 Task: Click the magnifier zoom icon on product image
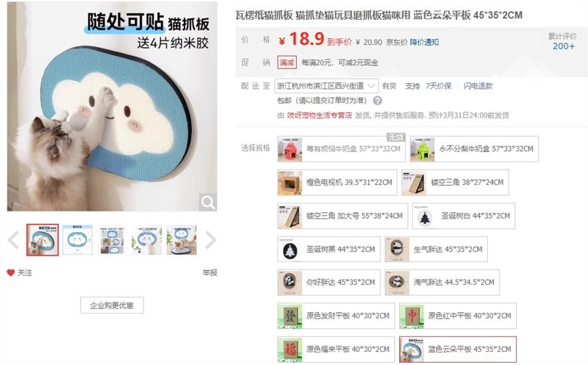[x=207, y=203]
